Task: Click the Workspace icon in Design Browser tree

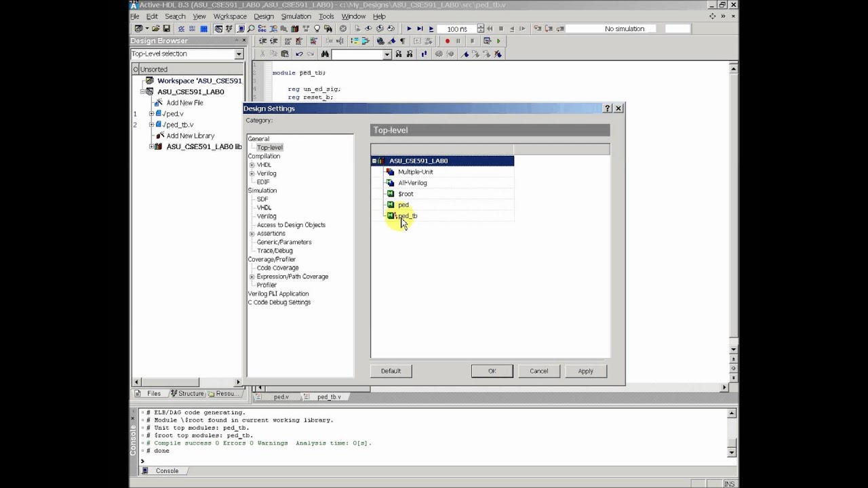Action: 150,81
